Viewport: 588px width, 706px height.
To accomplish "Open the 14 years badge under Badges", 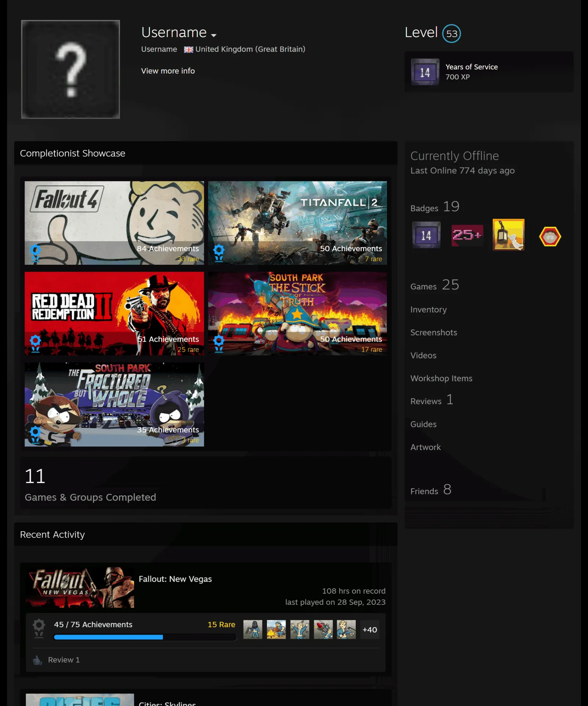I will tap(426, 235).
